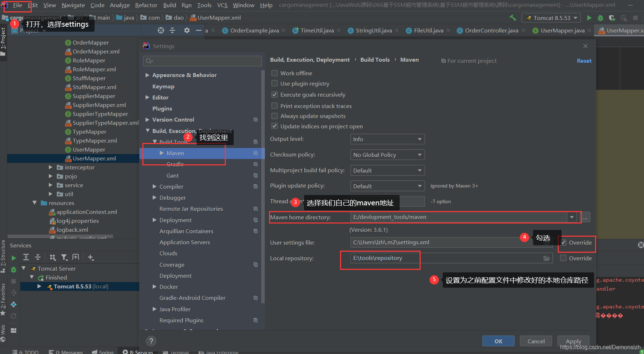Viewport: 644px width, 354px height.
Task: Click the Debug bug icon in Services sidebar
Action: coord(14,270)
